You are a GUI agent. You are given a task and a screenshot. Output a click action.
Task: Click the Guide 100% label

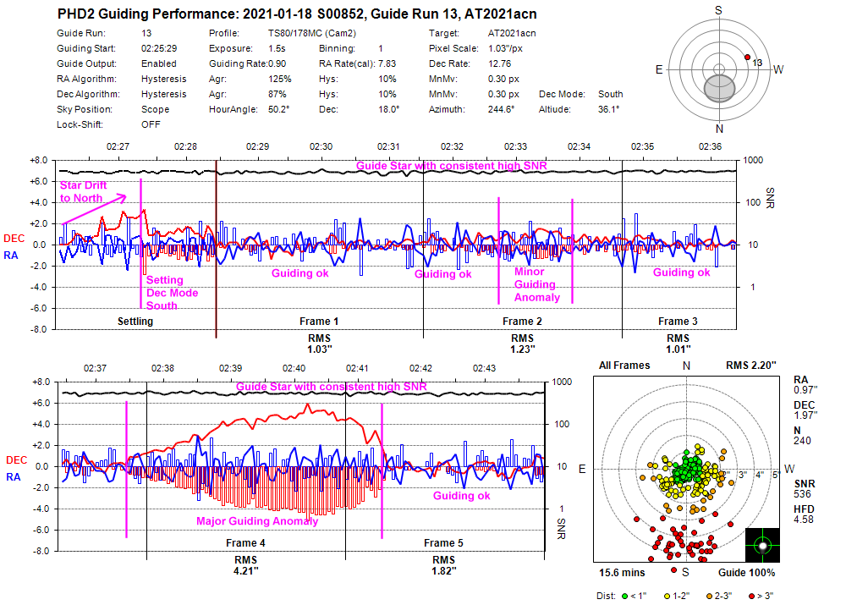click(x=747, y=573)
